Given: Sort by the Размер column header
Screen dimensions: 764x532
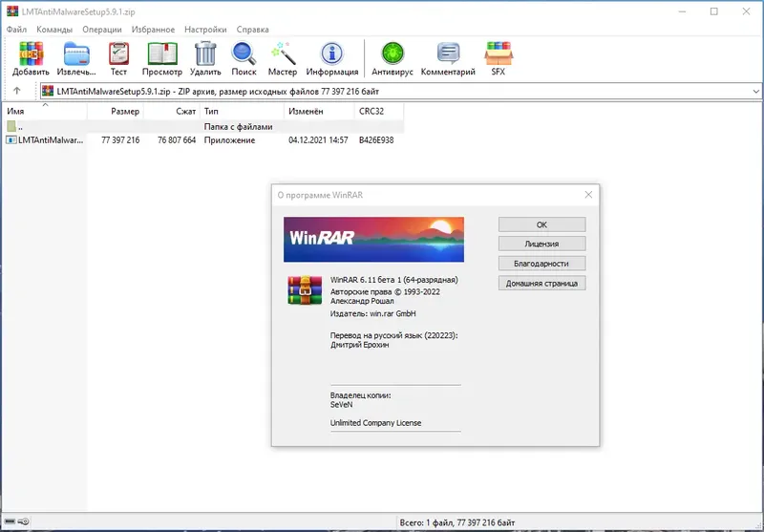Looking at the screenshot, I should coord(116,111).
